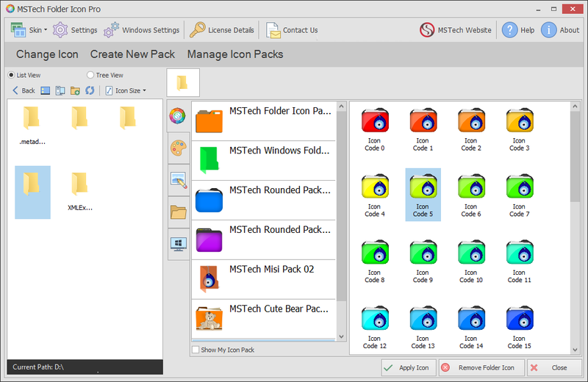Viewport: 588px width, 382px height.
Task: Click the Close button at bottom
Action: pyautogui.click(x=554, y=368)
